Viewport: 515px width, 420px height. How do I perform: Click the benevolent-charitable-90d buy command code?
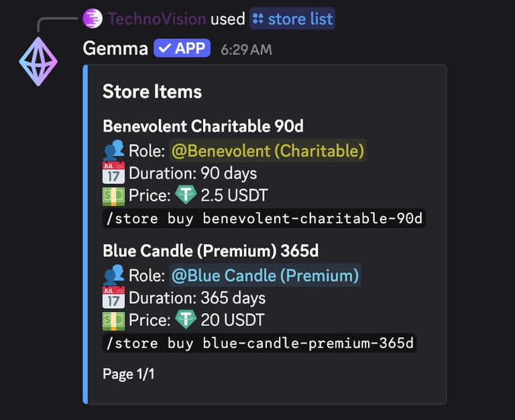pos(265,219)
